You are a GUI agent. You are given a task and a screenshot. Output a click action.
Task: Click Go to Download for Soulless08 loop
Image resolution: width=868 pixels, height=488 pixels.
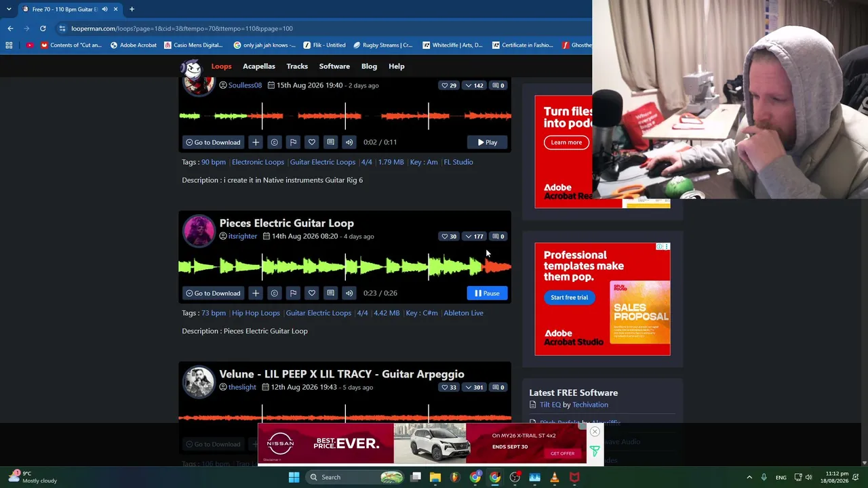coord(213,142)
